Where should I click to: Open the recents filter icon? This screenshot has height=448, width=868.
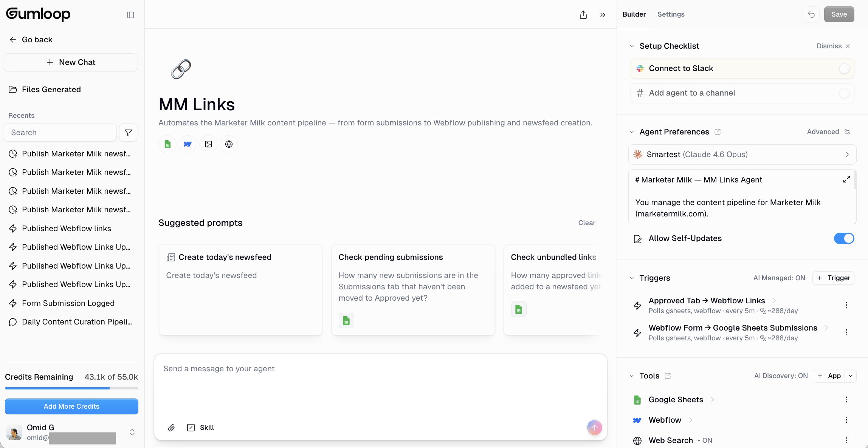point(128,133)
